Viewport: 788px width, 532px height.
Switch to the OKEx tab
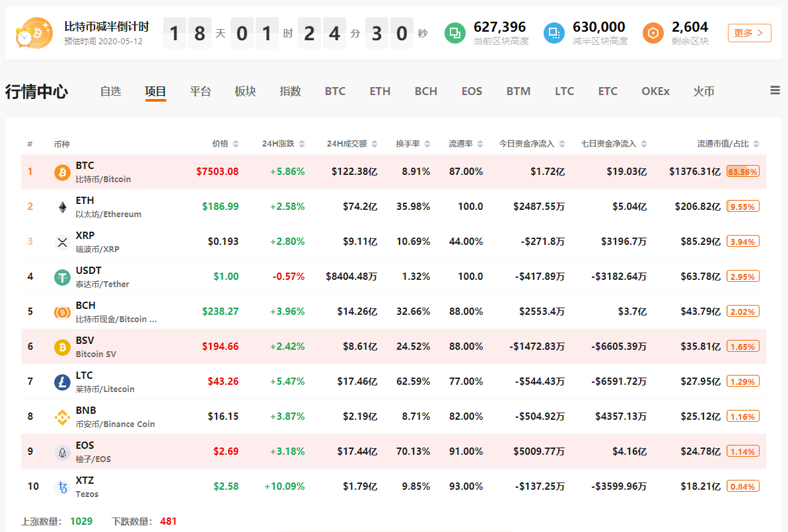[655, 91]
